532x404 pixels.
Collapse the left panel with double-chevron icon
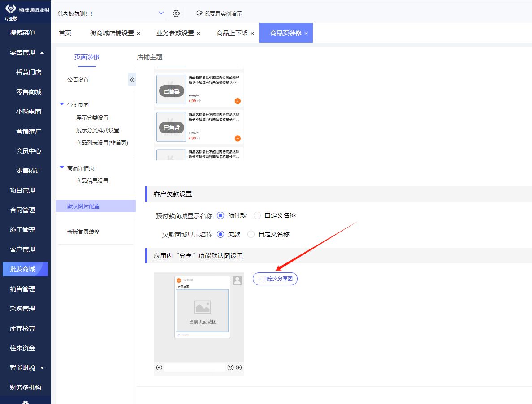pyautogui.click(x=132, y=80)
